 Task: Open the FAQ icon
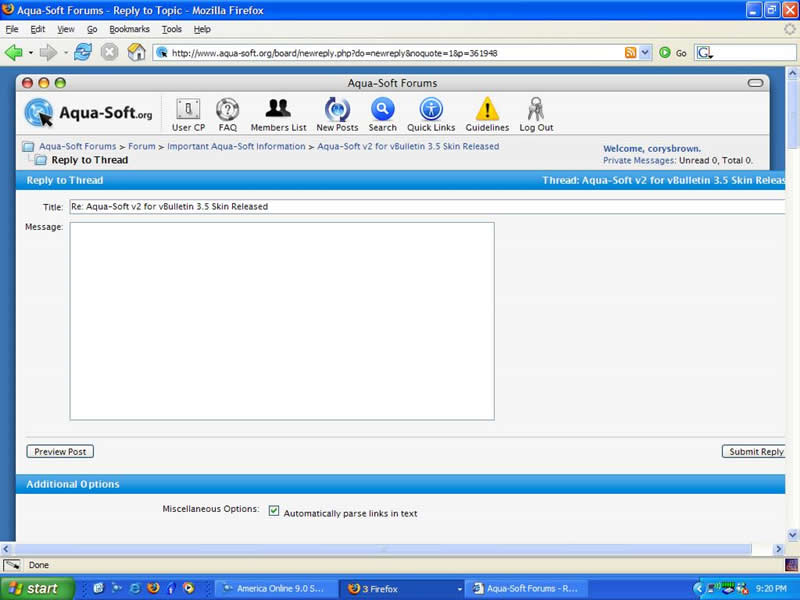[228, 109]
